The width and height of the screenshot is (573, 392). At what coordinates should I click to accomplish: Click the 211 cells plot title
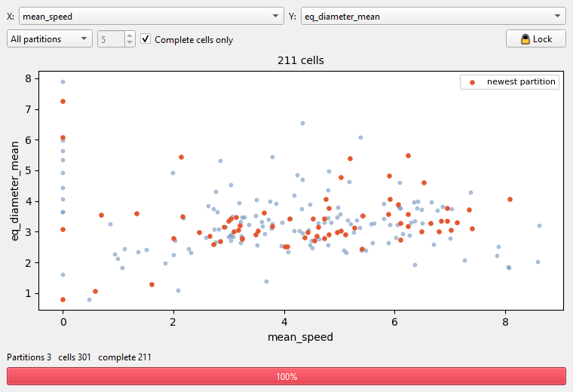click(x=301, y=60)
